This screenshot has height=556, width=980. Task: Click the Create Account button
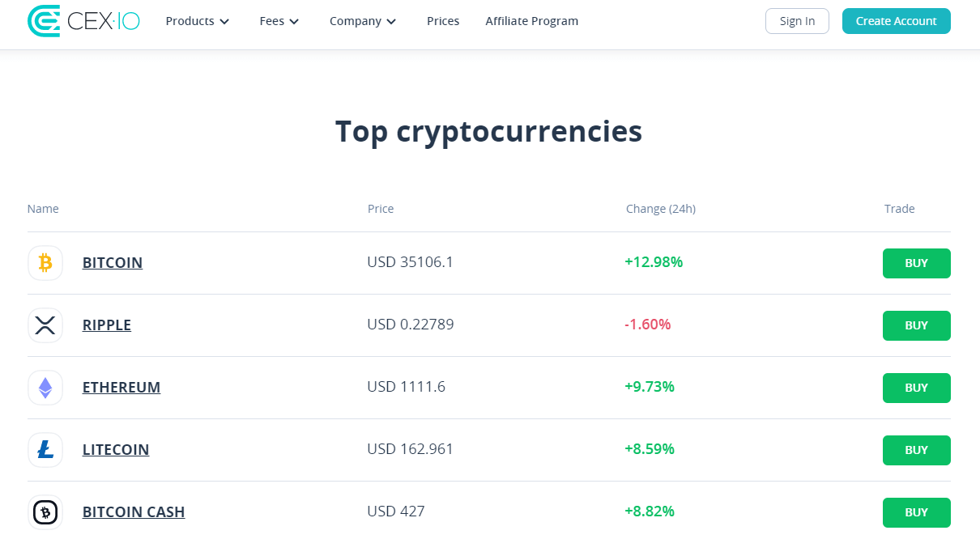[897, 21]
